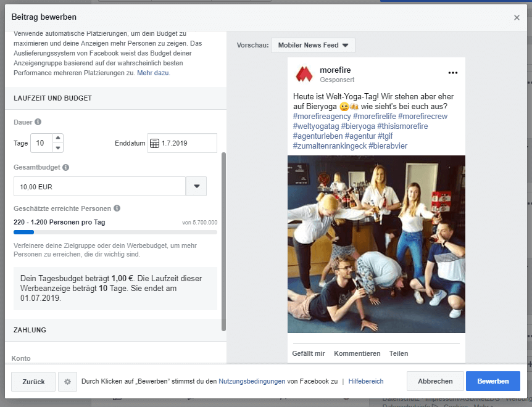532x407 pixels.
Task: Click the Konto label
Action: (21, 358)
